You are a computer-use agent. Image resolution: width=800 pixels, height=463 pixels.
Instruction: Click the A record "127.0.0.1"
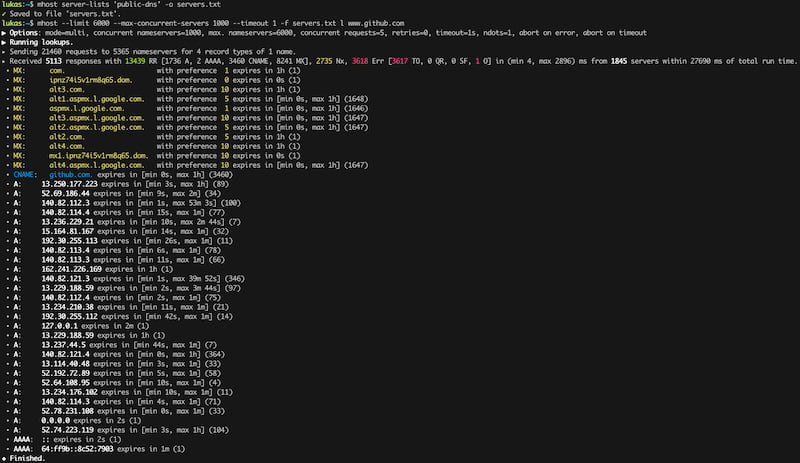point(60,326)
